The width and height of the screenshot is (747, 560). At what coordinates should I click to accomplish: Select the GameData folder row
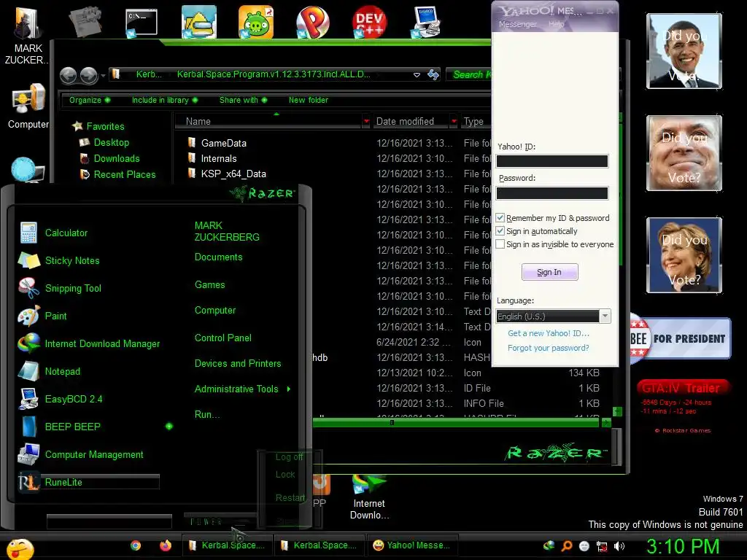[x=223, y=143]
